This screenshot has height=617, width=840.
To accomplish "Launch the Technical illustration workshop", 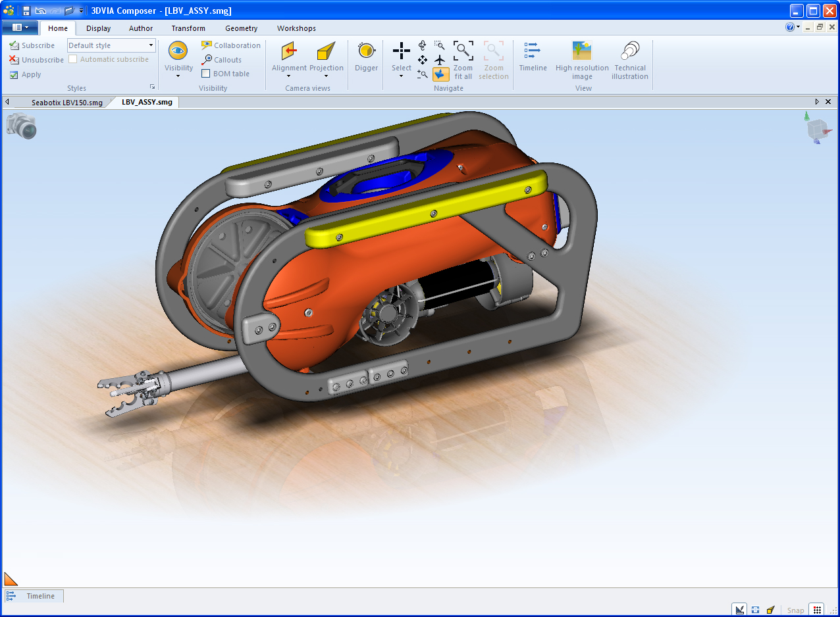I will pyautogui.click(x=629, y=51).
